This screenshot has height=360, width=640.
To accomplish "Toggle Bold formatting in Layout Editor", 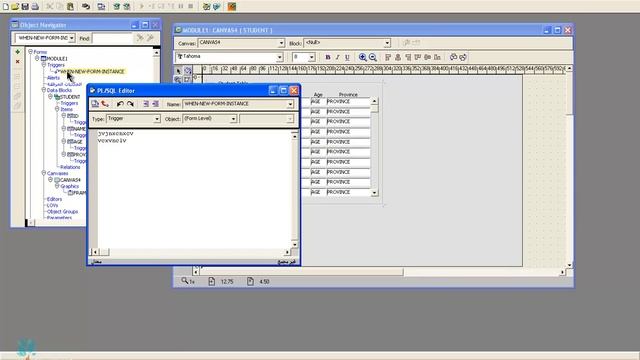I will 328,57.
